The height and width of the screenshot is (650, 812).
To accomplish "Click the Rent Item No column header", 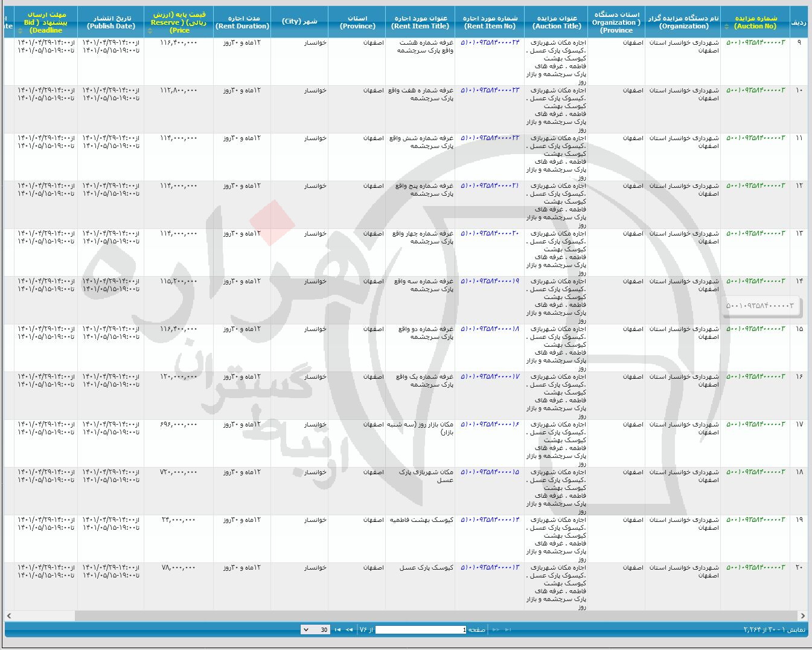I will [490, 22].
